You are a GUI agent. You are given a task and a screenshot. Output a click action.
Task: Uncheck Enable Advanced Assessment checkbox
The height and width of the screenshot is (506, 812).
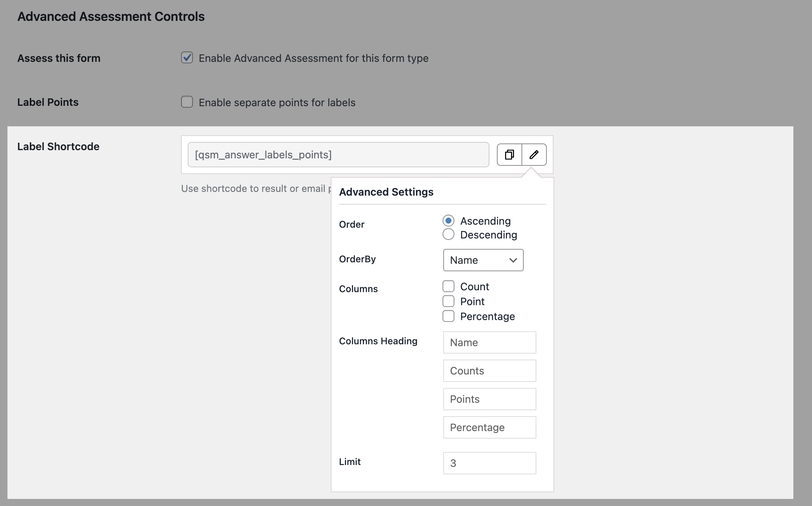point(187,58)
